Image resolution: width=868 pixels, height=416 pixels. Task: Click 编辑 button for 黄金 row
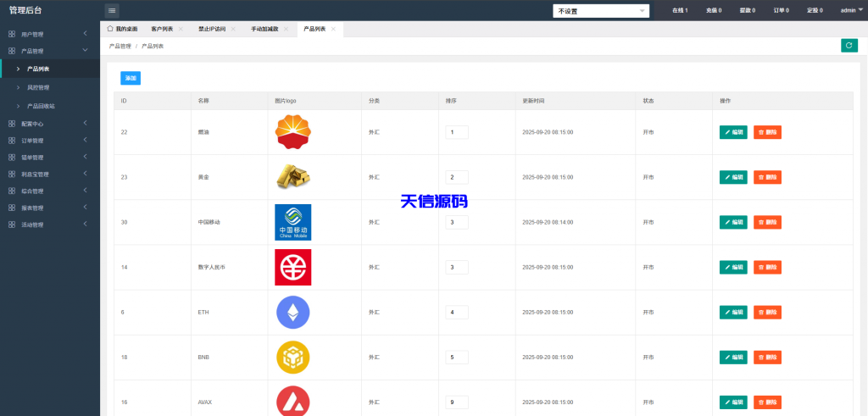(733, 177)
